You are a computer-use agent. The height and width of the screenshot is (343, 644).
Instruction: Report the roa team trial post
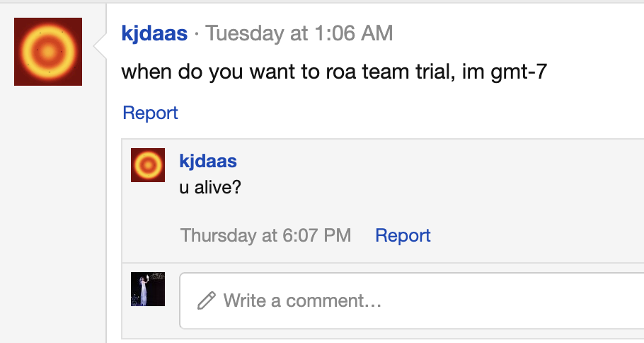click(x=150, y=113)
